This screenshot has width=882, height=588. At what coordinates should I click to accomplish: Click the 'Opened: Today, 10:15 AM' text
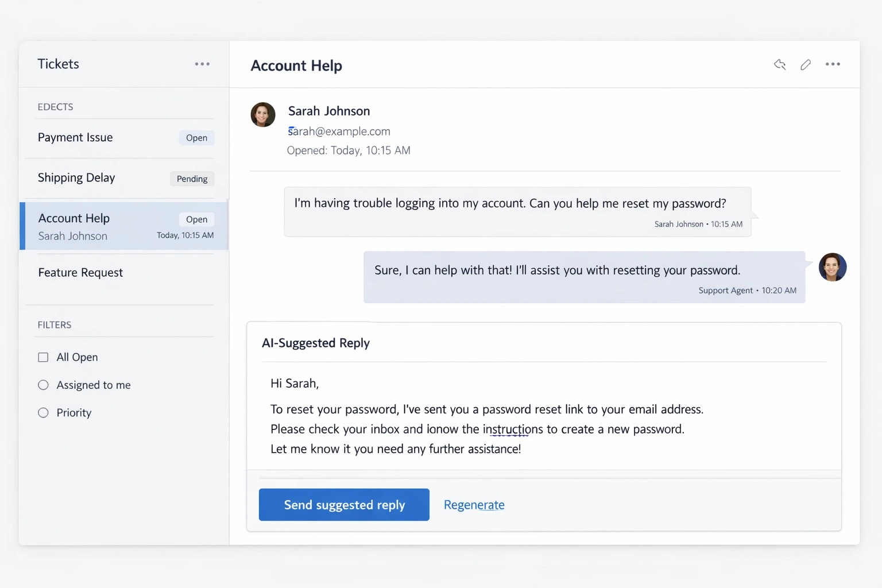(x=349, y=150)
